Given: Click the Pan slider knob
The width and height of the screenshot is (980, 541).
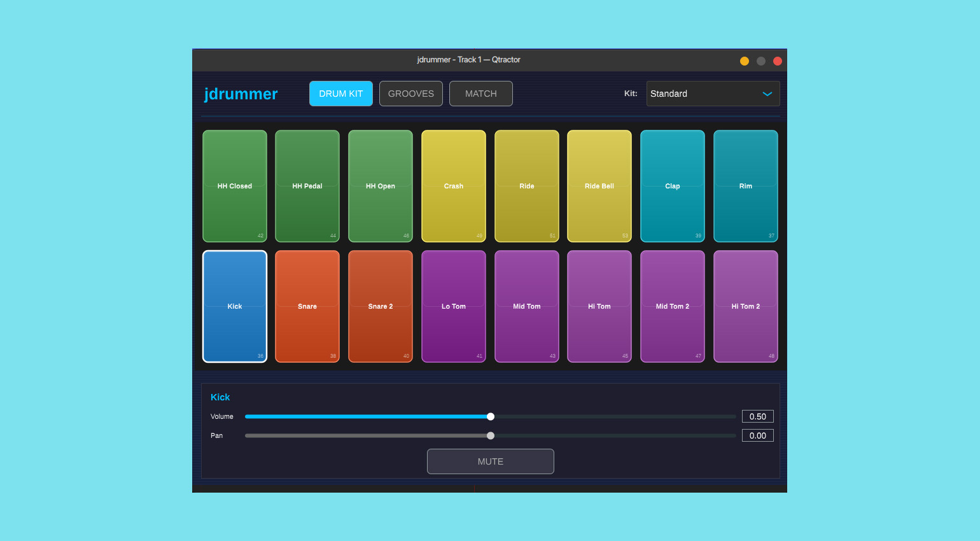Looking at the screenshot, I should point(491,436).
